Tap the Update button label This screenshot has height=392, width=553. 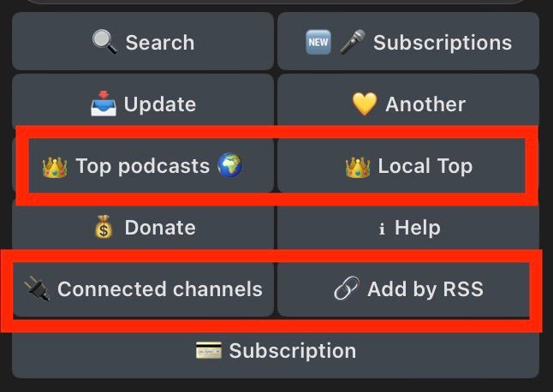[x=160, y=104]
